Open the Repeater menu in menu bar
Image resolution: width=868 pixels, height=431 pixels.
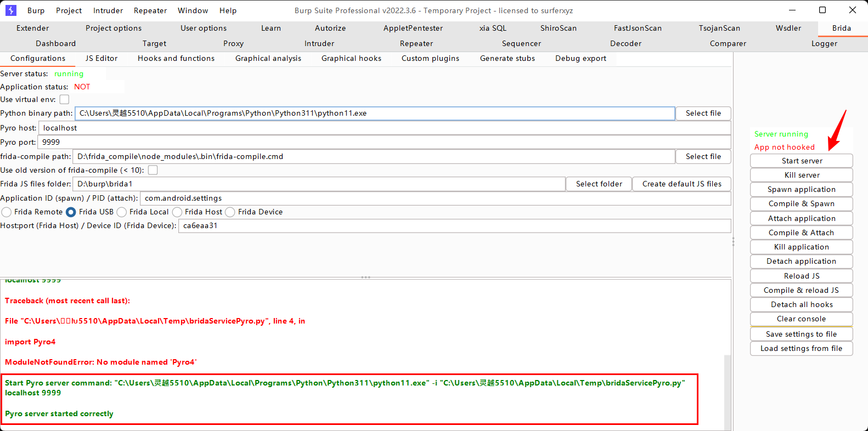[150, 10]
